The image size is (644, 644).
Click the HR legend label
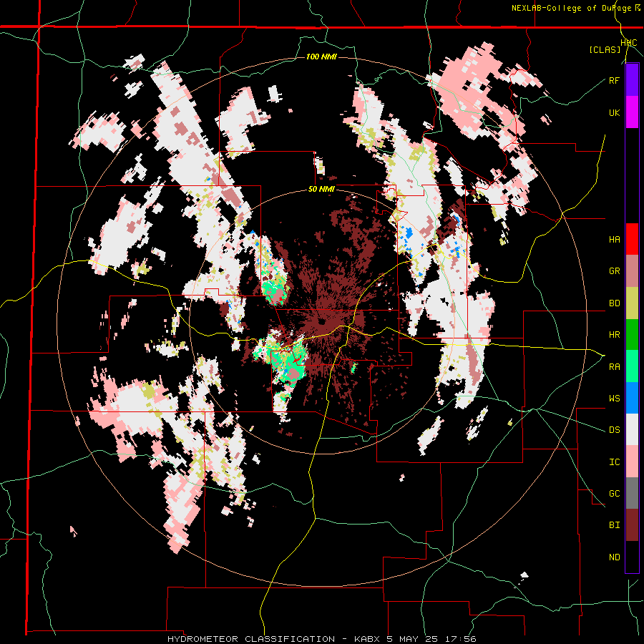point(614,335)
